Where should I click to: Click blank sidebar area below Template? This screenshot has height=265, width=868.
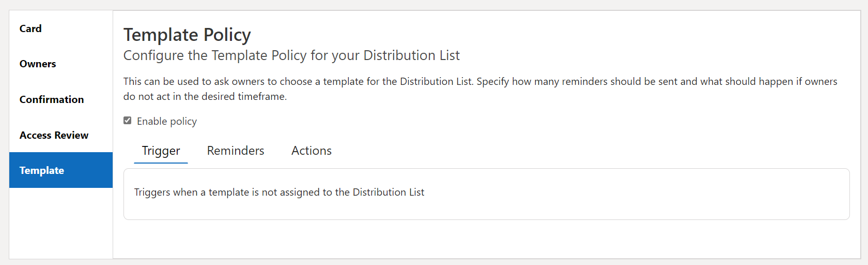point(61,223)
